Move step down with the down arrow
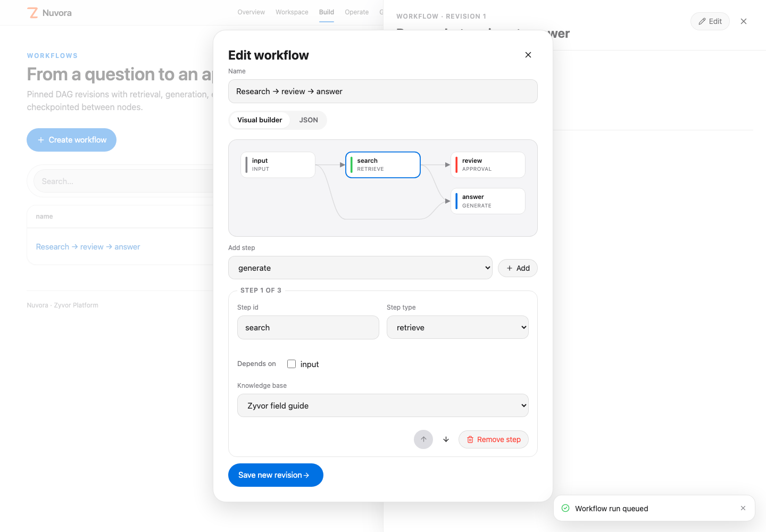The height and width of the screenshot is (532, 766). [446, 439]
